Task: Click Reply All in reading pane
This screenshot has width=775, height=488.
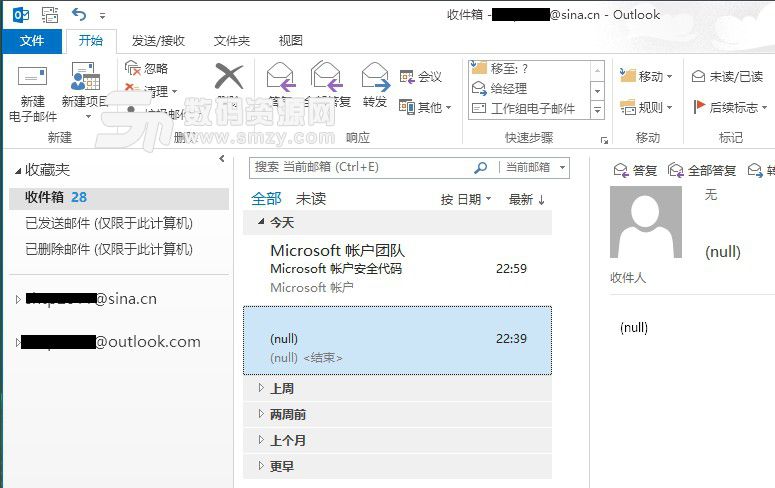Action: click(x=702, y=171)
